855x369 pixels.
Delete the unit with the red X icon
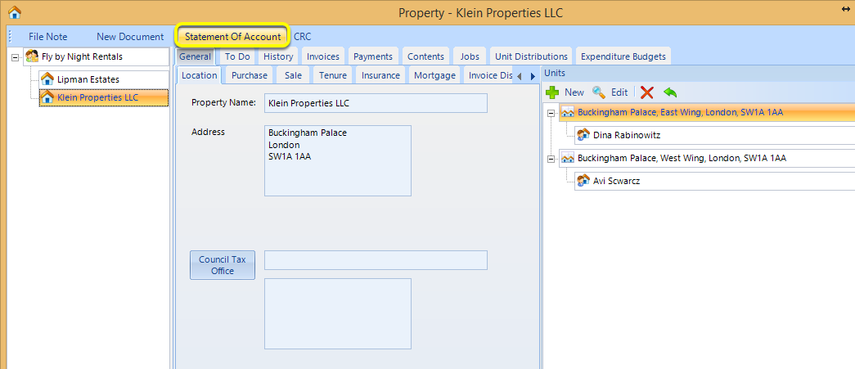point(647,92)
